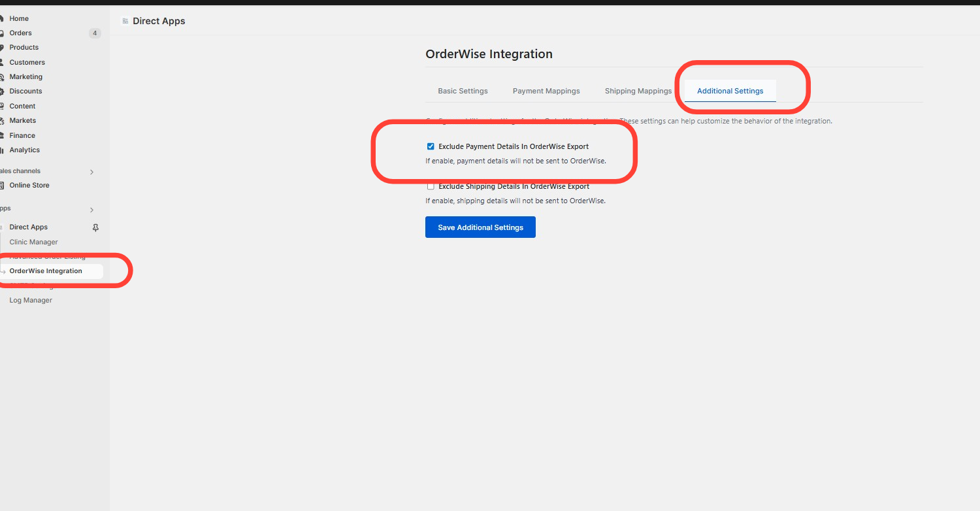The width and height of the screenshot is (980, 511).
Task: Open the Shipping Mappings tab
Action: 638,91
